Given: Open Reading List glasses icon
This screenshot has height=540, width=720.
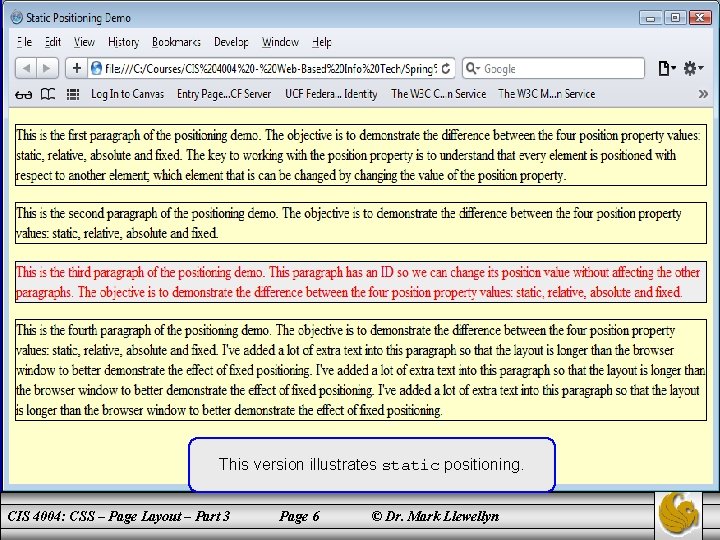Looking at the screenshot, I should 23,95.
